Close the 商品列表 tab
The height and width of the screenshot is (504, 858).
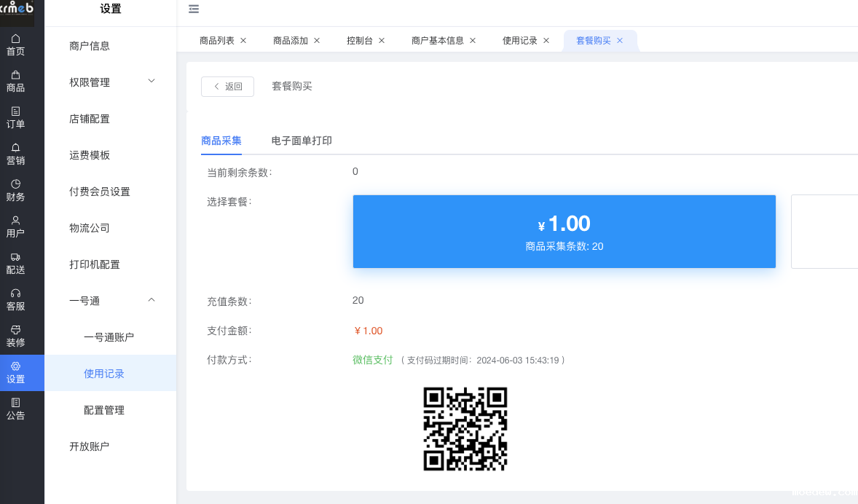tap(243, 41)
